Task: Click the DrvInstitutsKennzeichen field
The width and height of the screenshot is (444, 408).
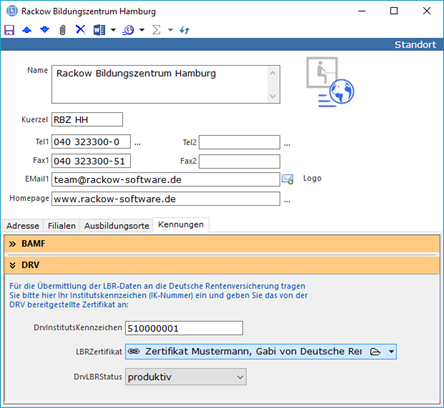Action: (x=184, y=328)
